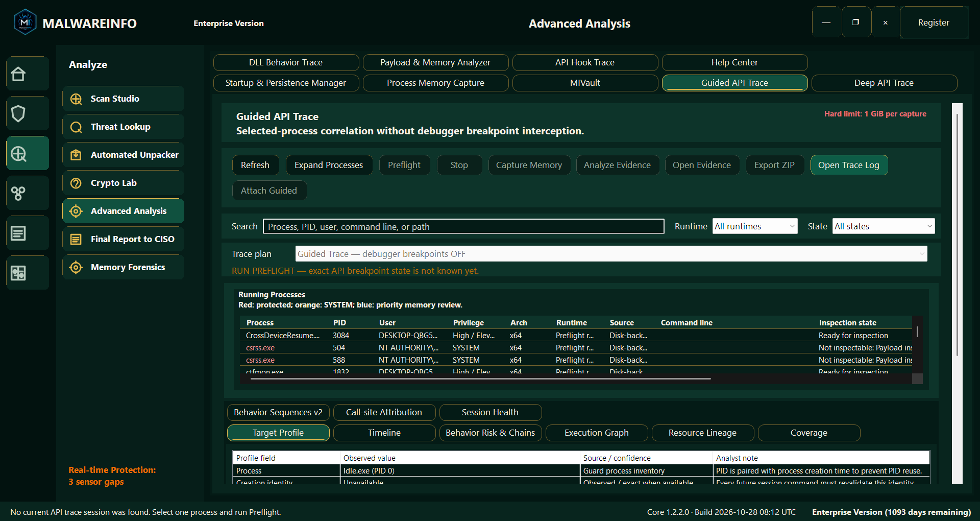The image size is (980, 521).
Task: Click the Advanced Analysis target icon
Action: [x=76, y=211]
